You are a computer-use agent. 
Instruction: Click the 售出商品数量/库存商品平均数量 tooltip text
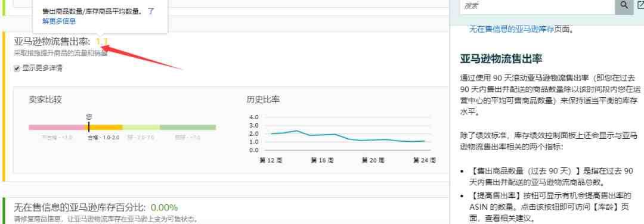tap(92, 11)
